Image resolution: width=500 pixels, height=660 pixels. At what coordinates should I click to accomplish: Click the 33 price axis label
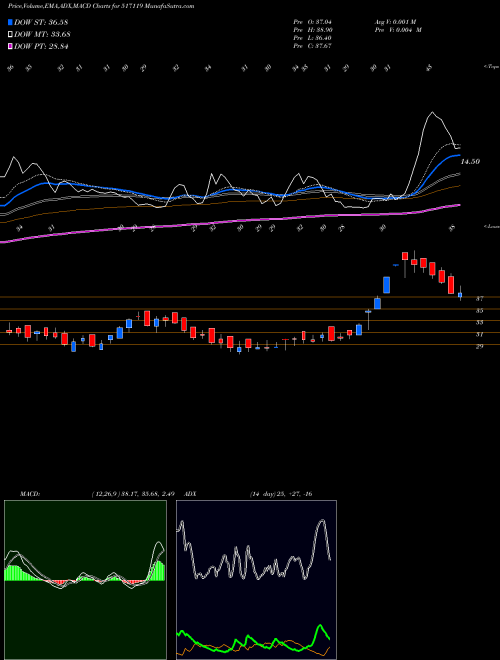coord(479,322)
